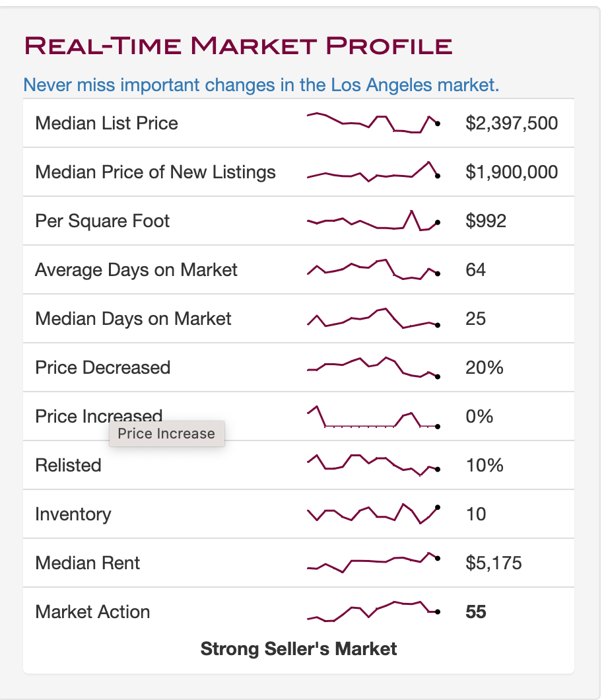Click the Median Price of New Listings sparkline
Screen dimensions: 606x700
click(374, 172)
